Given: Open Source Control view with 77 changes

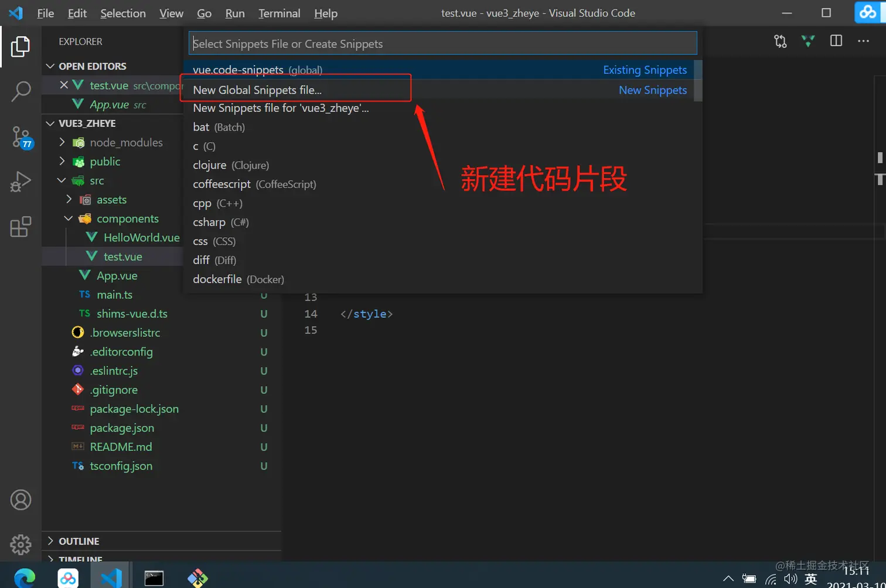Looking at the screenshot, I should [x=22, y=137].
